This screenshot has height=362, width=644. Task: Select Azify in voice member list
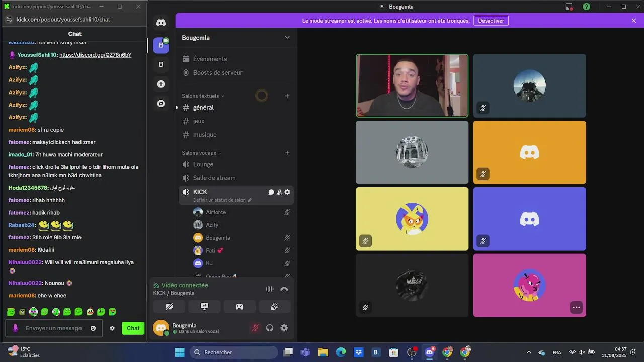click(x=242, y=225)
